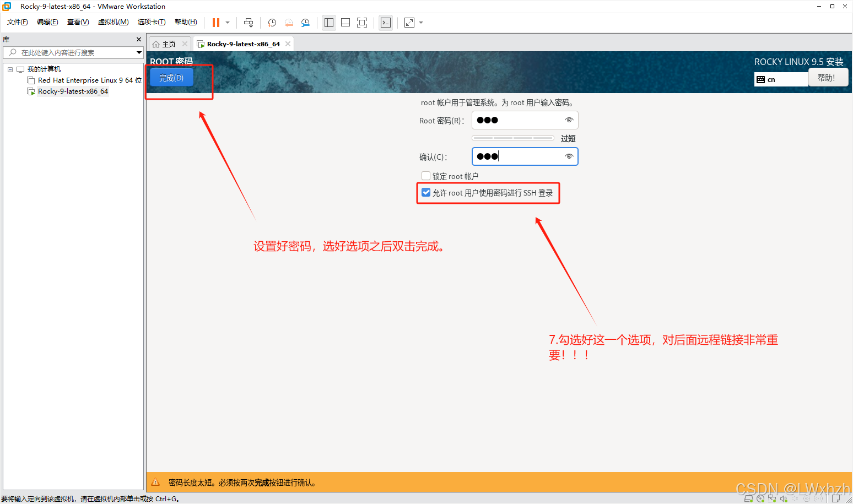Switch to the Rocky-9-latest-x86_64 tab
853x504 pixels.
point(243,44)
